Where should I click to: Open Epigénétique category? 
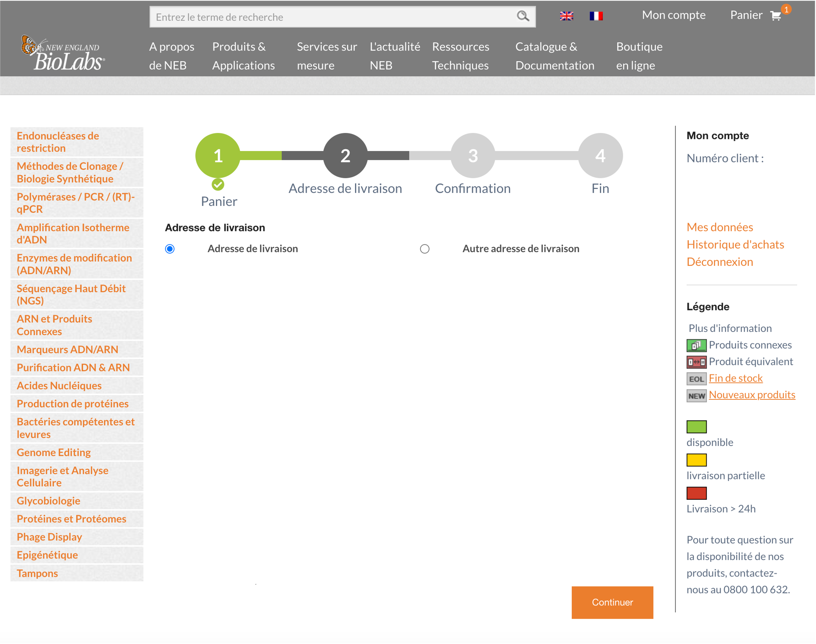[77, 555]
